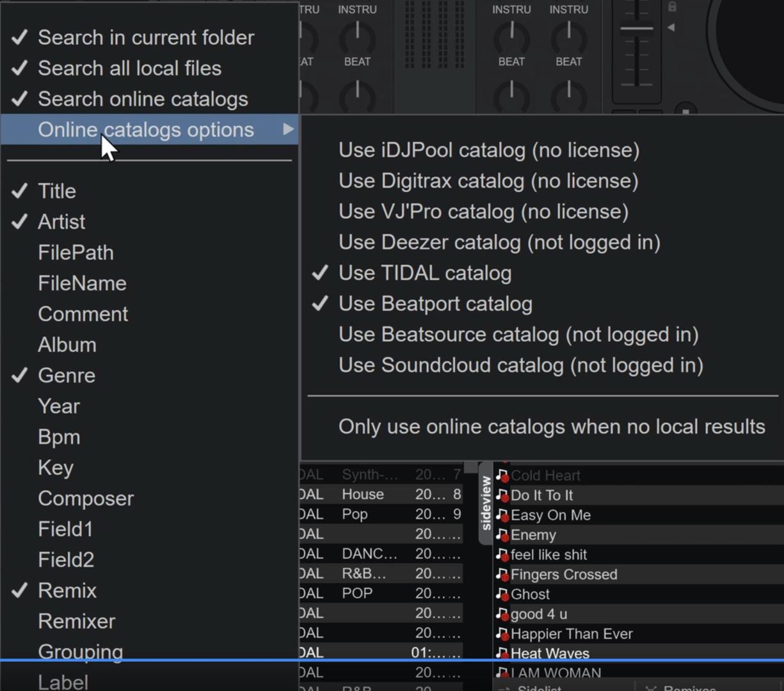Click music note icon beside Happier Than Ever

click(502, 634)
